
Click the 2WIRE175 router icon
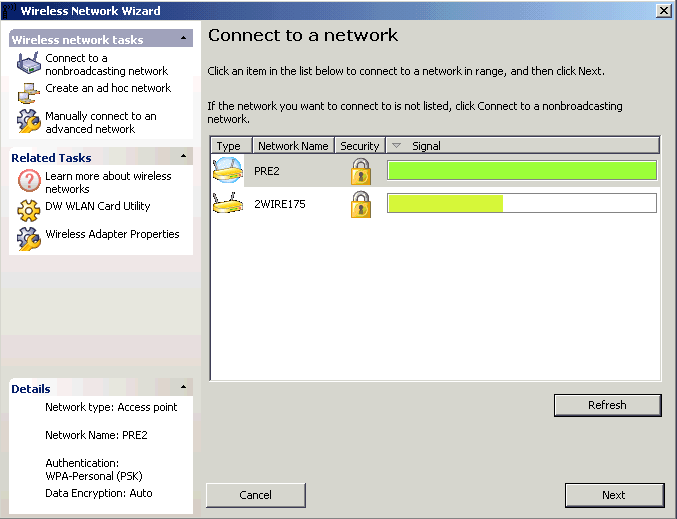coord(228,203)
